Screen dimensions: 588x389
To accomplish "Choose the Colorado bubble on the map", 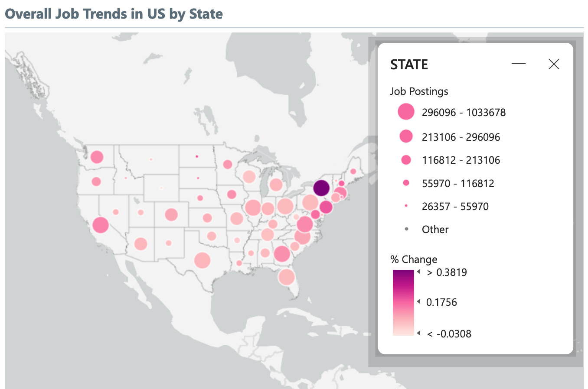I will click(x=171, y=214).
